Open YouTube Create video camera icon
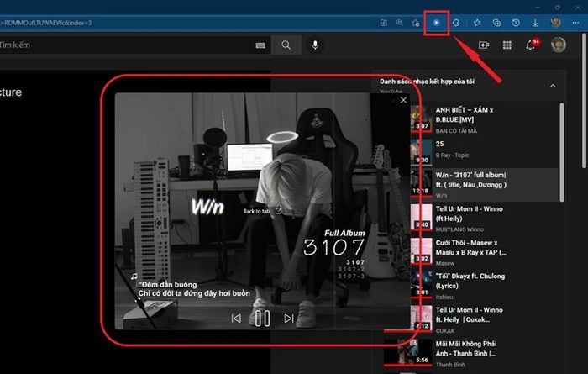588x374 pixels. click(x=484, y=45)
